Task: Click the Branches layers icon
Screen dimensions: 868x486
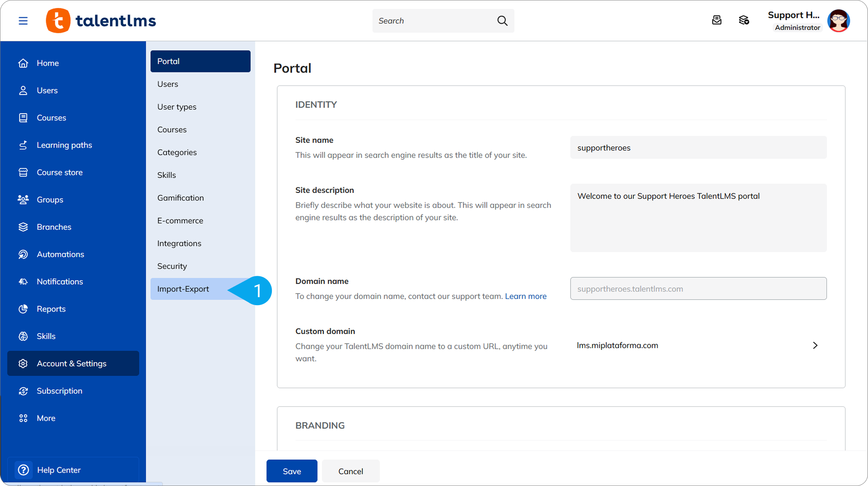Action: tap(23, 227)
